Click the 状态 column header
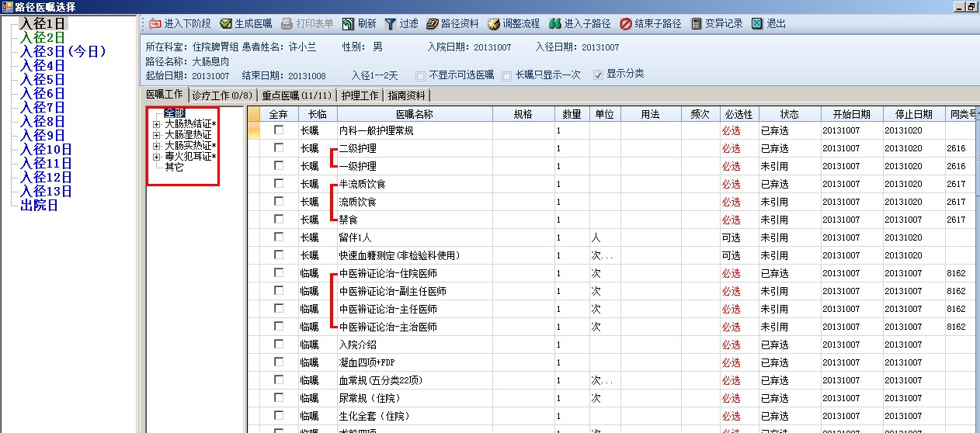Screen dimensions: 980x433 coord(789,114)
